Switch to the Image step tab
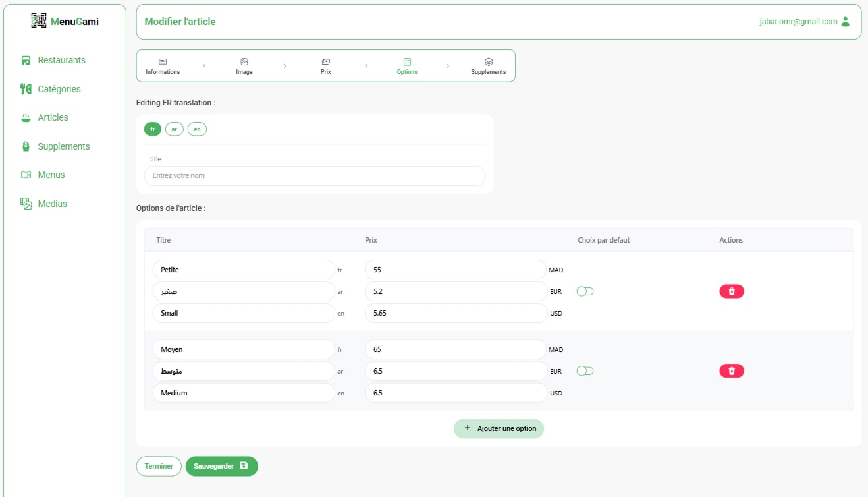This screenshot has height=497, width=868. [244, 66]
